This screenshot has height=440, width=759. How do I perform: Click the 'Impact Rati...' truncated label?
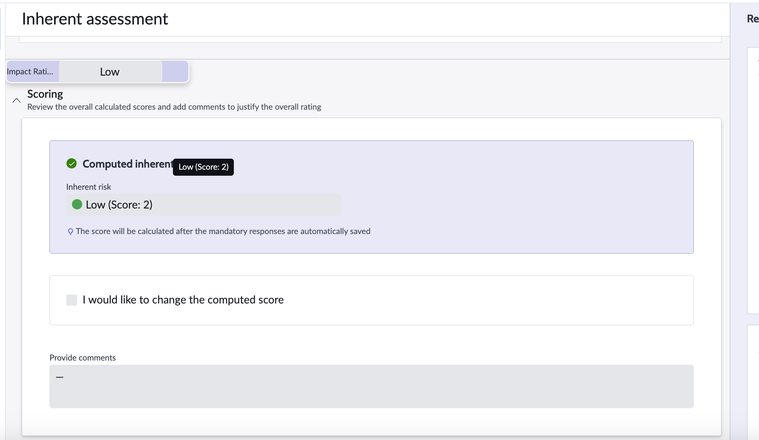(x=30, y=72)
